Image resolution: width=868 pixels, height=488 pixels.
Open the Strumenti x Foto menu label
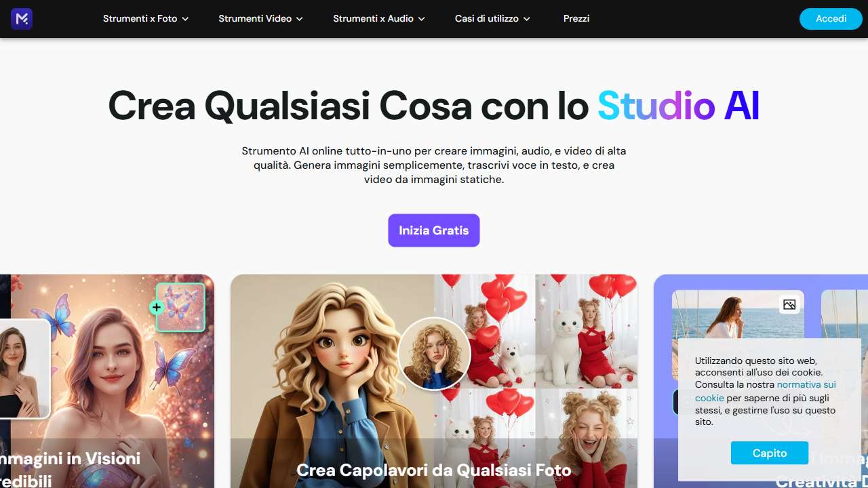[140, 19]
